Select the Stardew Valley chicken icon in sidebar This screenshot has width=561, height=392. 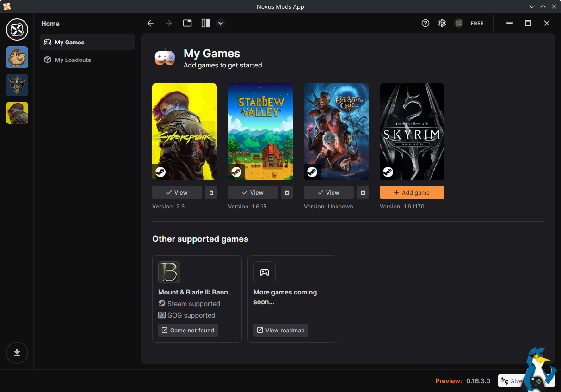point(17,57)
